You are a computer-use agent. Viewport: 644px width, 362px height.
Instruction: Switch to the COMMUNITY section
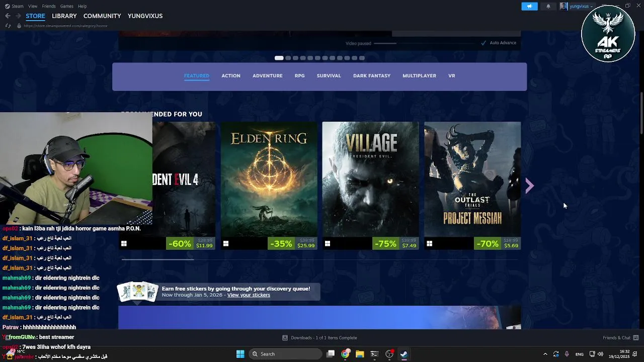[x=102, y=16]
